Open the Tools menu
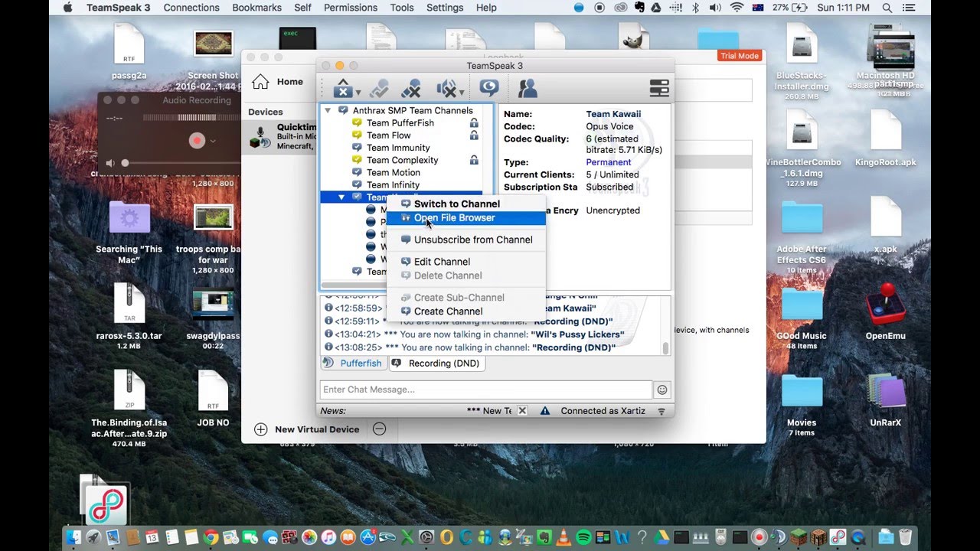The width and height of the screenshot is (980, 551). (402, 8)
